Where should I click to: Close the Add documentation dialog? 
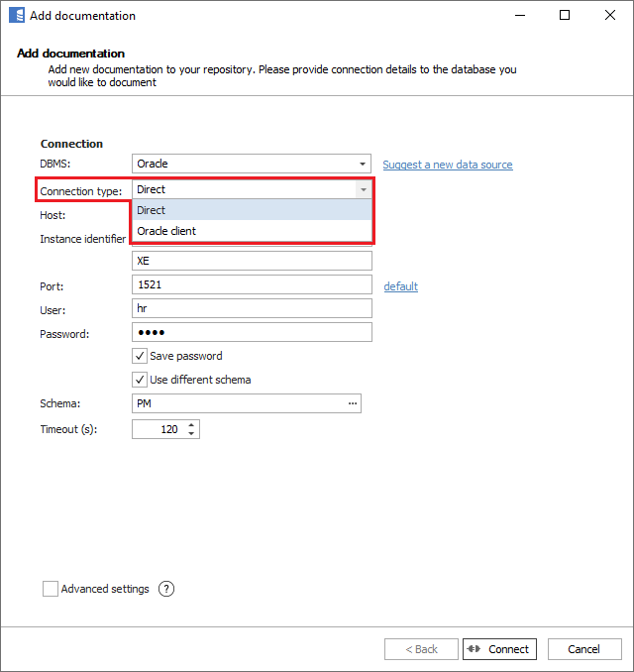(x=610, y=16)
